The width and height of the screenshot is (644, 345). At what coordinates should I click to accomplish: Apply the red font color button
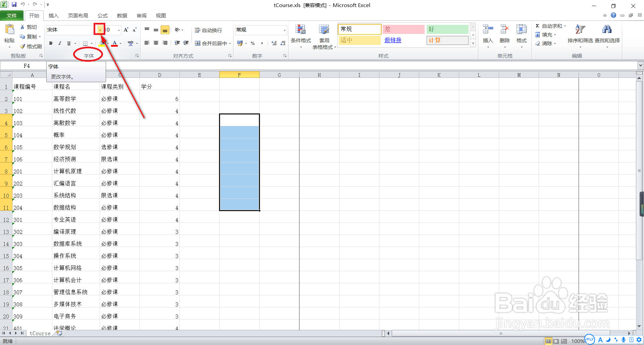[115, 43]
